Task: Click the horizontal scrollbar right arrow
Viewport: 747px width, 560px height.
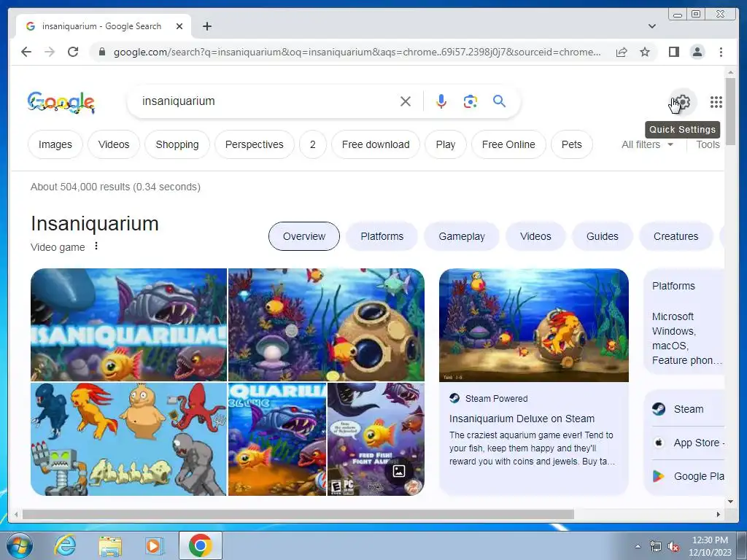Action: pyautogui.click(x=719, y=514)
